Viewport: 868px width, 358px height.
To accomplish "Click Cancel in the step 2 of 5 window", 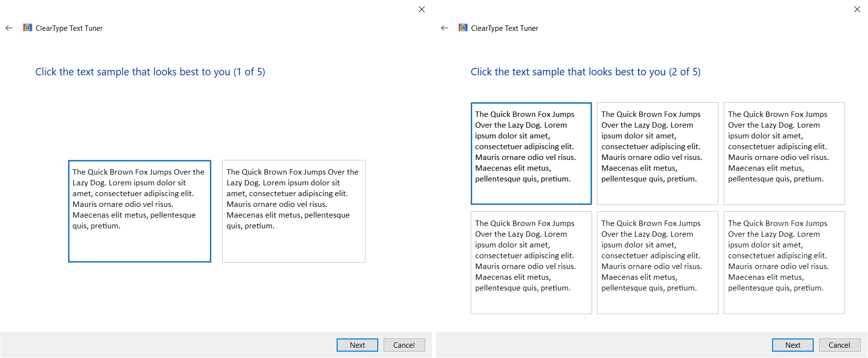I will [840, 345].
